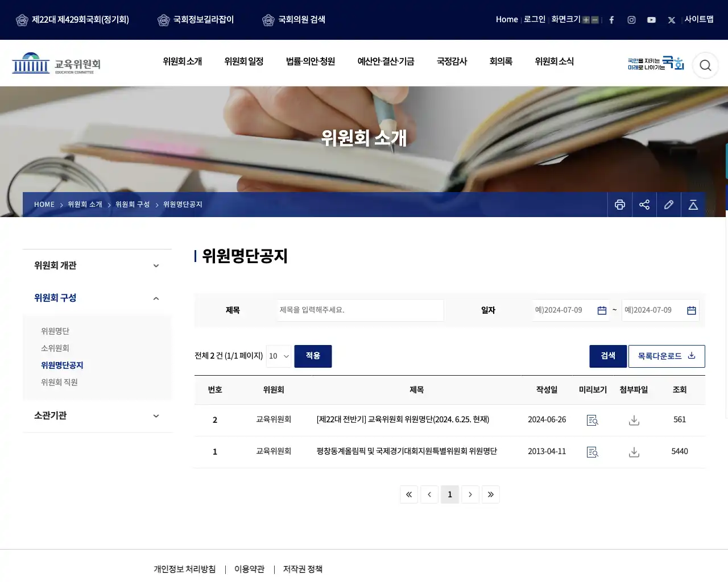Open the YouTube icon link
The width and height of the screenshot is (728, 582).
(x=651, y=20)
